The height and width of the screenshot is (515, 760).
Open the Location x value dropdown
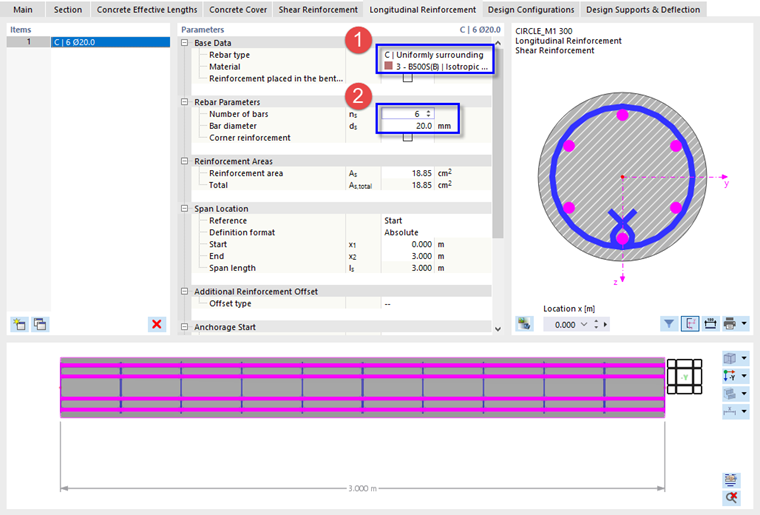[x=584, y=324]
